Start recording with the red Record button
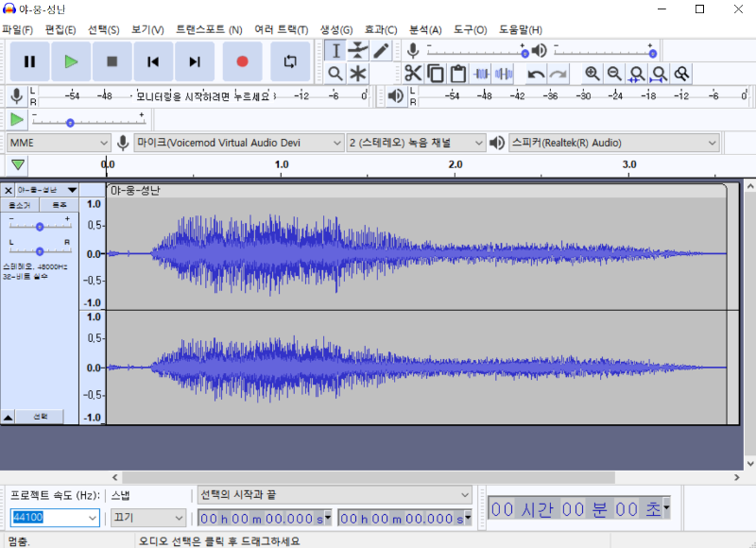The image size is (756, 548). 243,61
